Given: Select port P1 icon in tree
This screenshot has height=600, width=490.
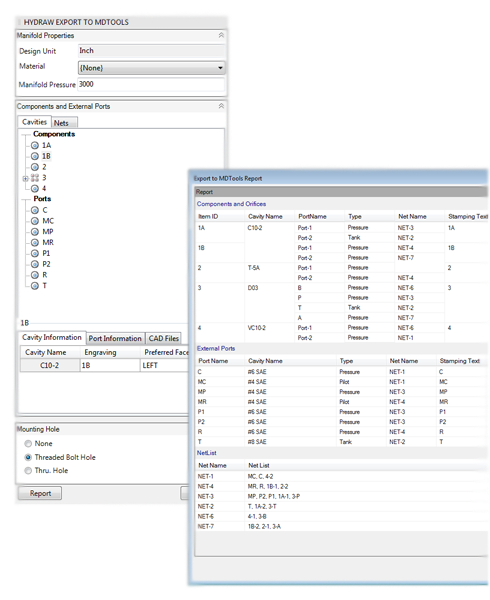Looking at the screenshot, I should [x=35, y=253].
